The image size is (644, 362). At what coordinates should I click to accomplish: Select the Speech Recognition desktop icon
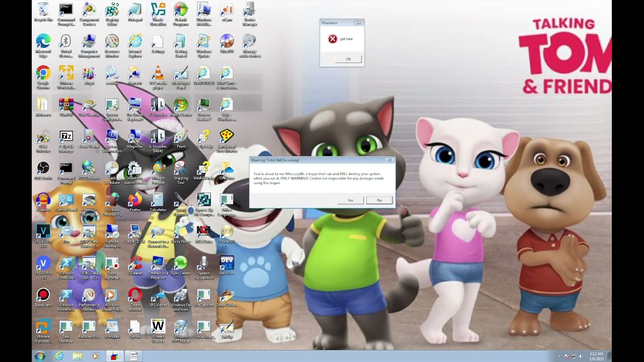204,268
